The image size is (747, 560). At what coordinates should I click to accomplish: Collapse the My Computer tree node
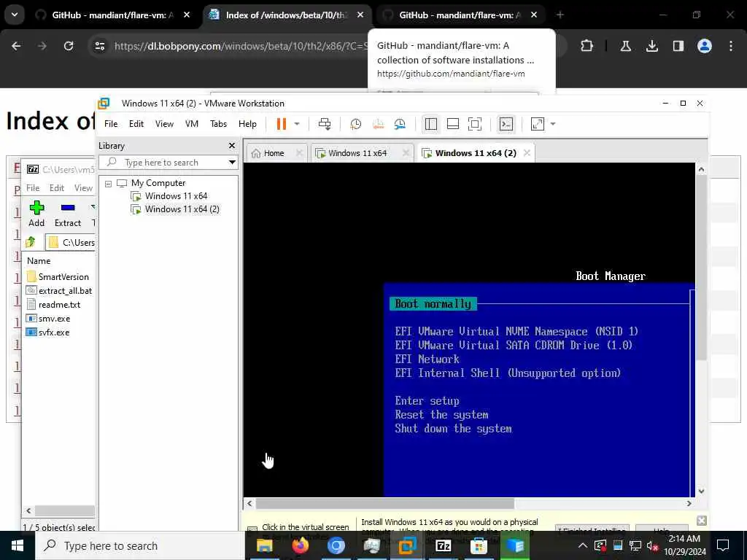tap(108, 183)
